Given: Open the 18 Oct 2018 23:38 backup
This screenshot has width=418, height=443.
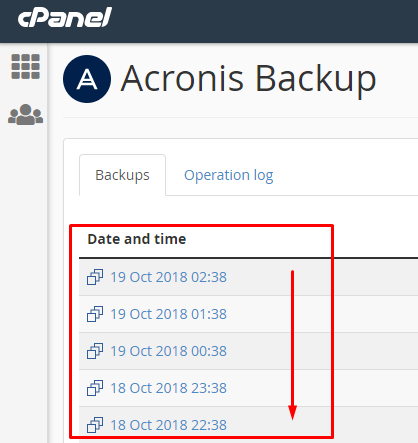Looking at the screenshot, I should 168,388.
